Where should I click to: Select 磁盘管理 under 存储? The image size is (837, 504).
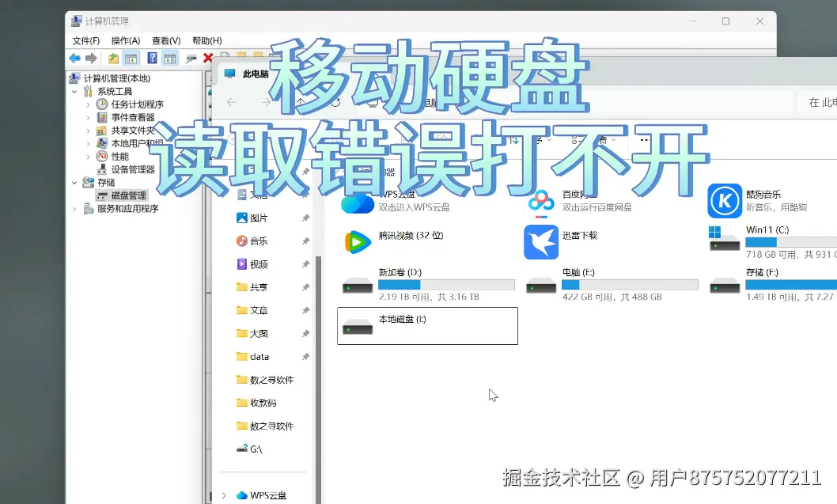(x=127, y=195)
